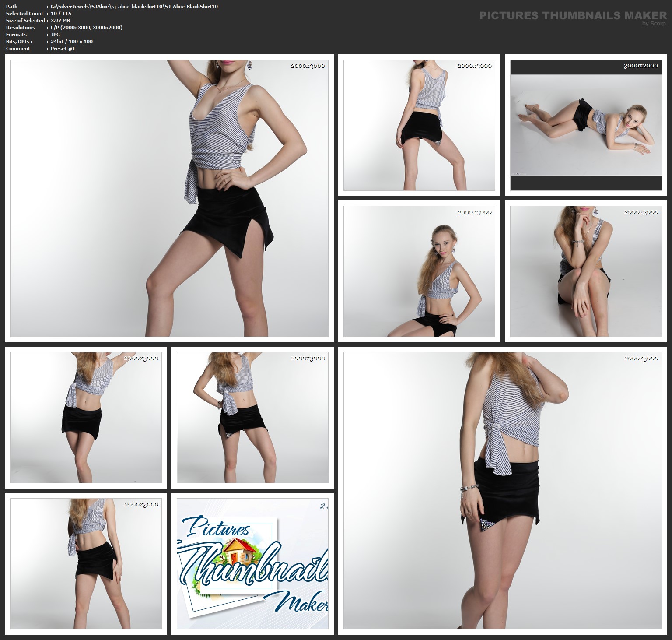This screenshot has width=672, height=640.
Task: Select the thumbnail with chin resting on hand
Action: point(586,271)
